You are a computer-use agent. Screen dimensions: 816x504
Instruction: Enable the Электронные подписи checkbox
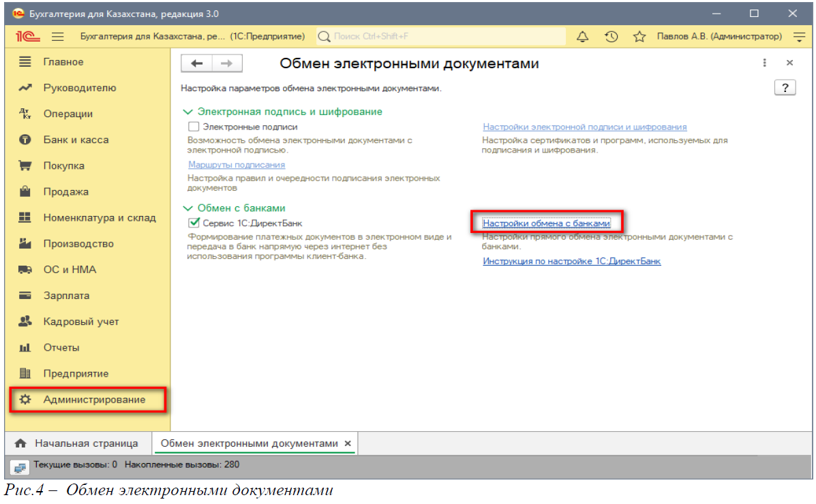[x=194, y=127]
